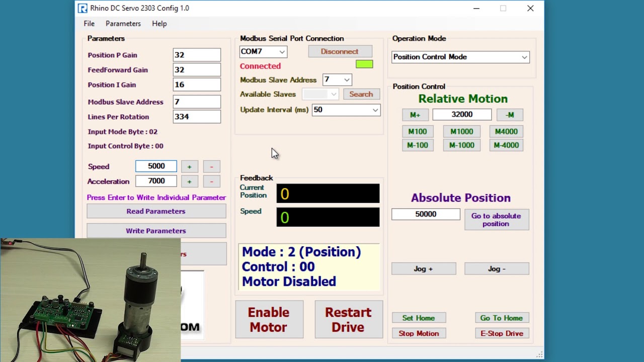Click the Stop Motion button

coord(419,333)
